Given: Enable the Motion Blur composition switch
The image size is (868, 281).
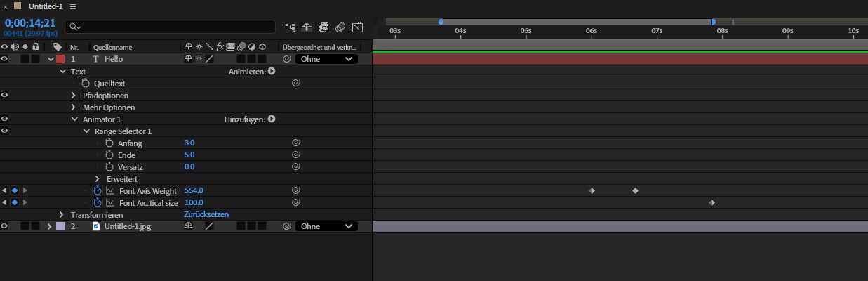Looking at the screenshot, I should [x=340, y=27].
